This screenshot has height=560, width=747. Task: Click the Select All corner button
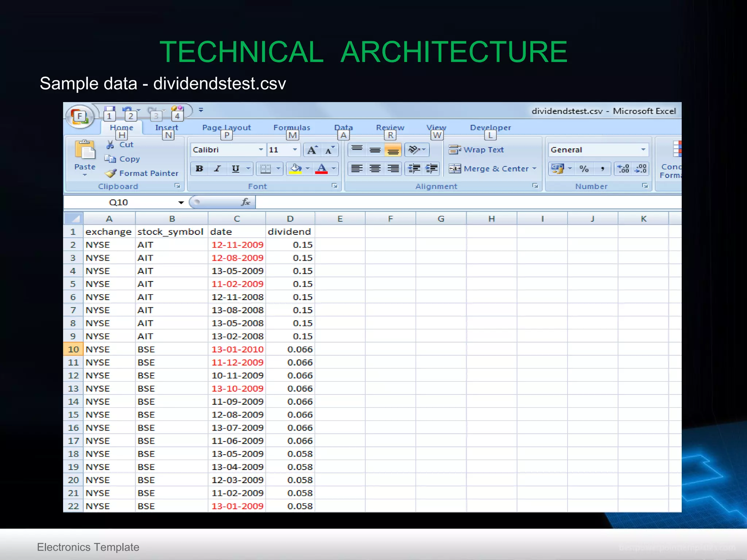[74, 218]
